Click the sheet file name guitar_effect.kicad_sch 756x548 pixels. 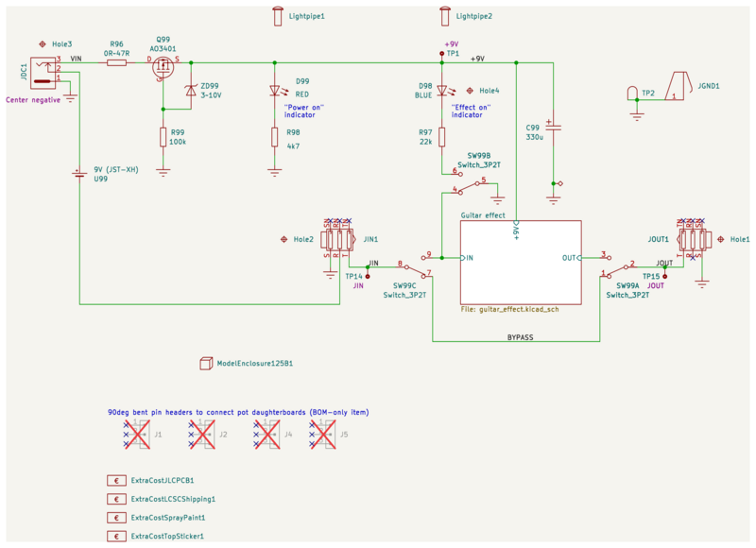click(509, 309)
